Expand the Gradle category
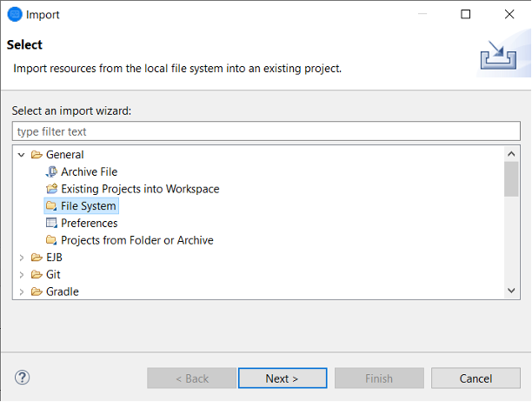Screen dimensions: 532x402 point(22,291)
